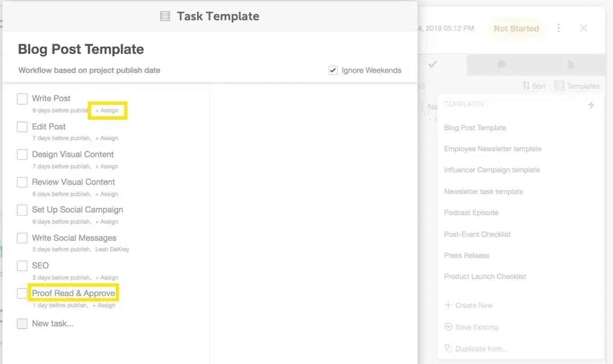
Task: Click the lightning bolt in the TEMPLATES header
Action: [x=591, y=105]
